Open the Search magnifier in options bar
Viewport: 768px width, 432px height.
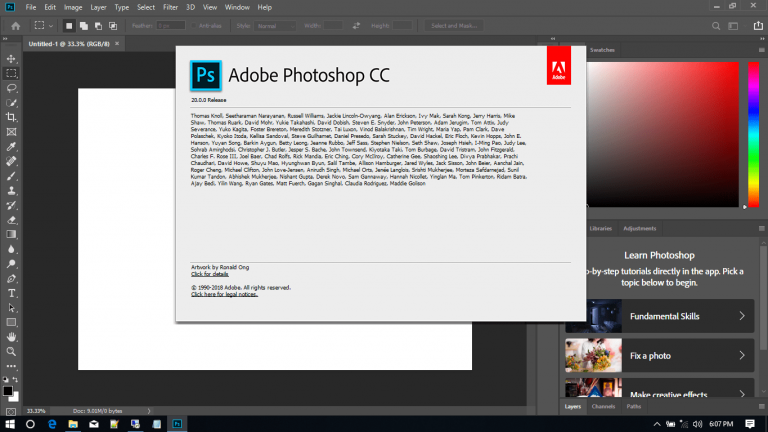coord(716,26)
